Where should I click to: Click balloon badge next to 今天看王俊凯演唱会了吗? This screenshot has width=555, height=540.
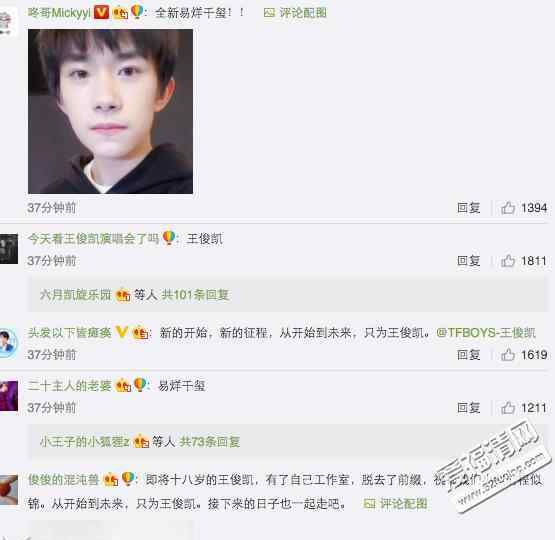169,238
